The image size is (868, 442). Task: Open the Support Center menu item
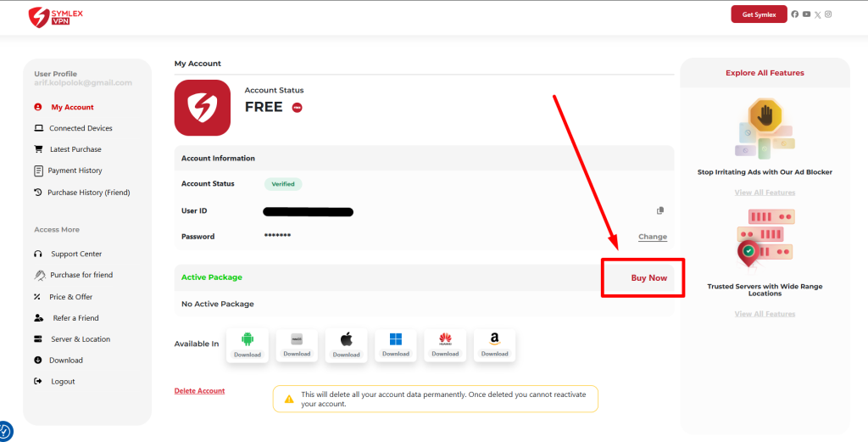point(76,254)
